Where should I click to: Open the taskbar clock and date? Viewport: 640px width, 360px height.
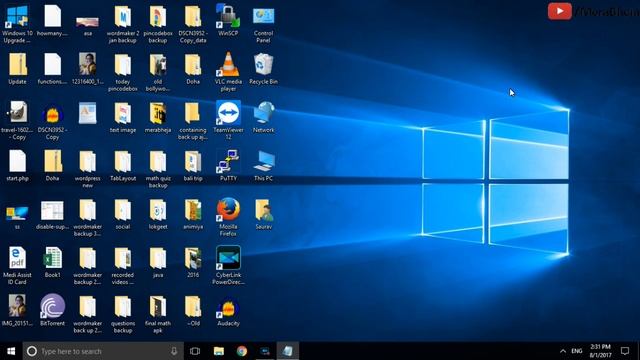click(600, 351)
